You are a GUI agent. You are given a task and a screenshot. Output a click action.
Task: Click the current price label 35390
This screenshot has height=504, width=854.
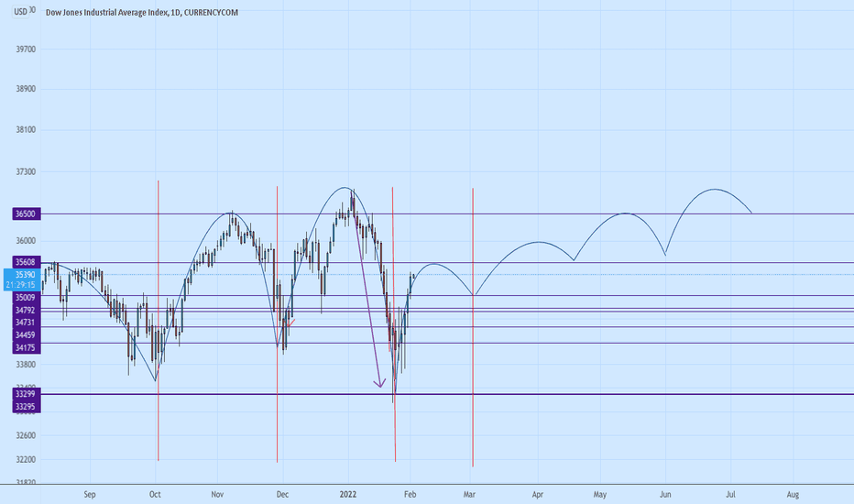[x=25, y=275]
